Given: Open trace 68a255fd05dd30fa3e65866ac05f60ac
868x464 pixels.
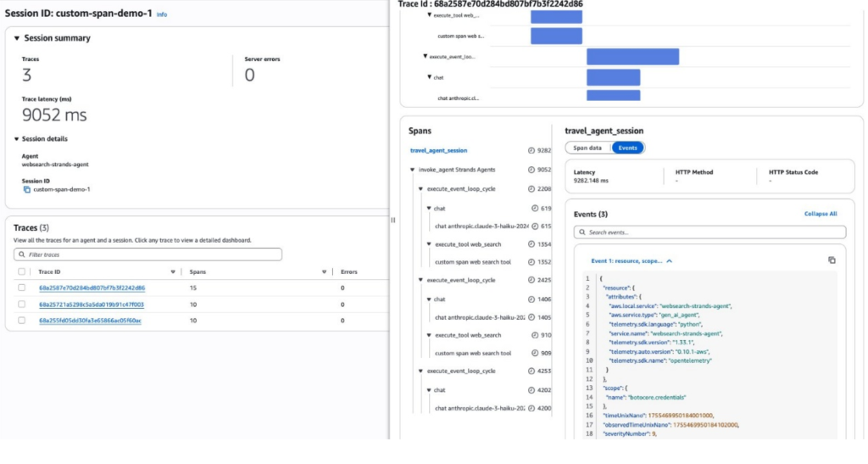Looking at the screenshot, I should click(90, 321).
